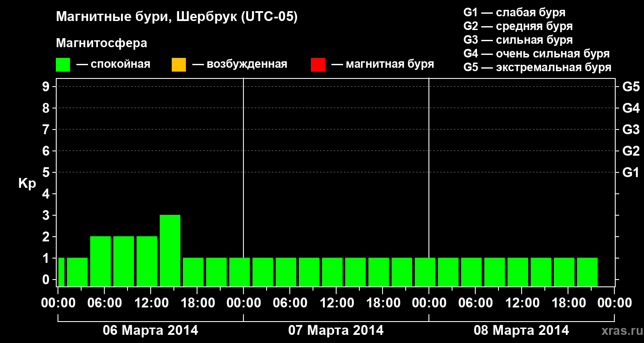Click the "— спокойная" legend label
Image resolution: width=644 pixels, height=343 pixels.
[113, 64]
